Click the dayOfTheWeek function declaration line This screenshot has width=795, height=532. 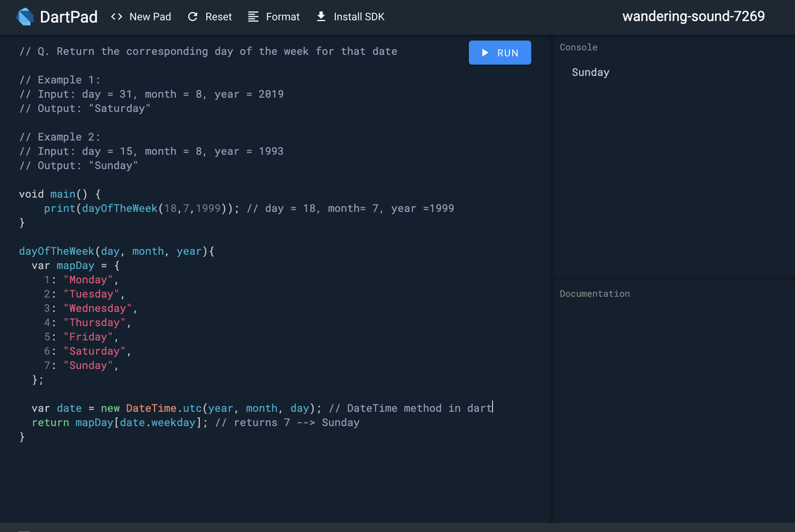[117, 251]
